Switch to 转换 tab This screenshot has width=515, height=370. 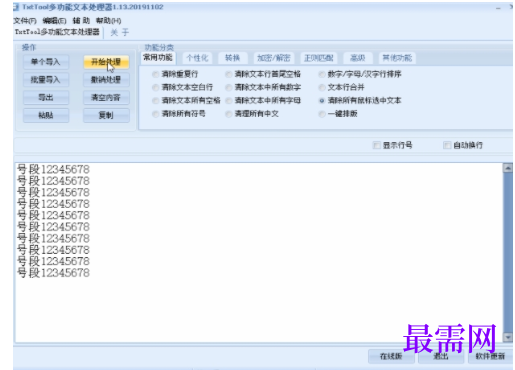pos(232,58)
